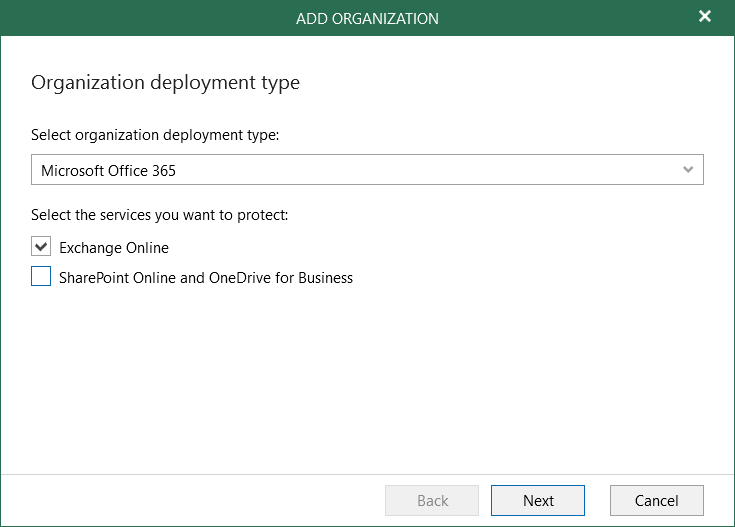Click 'Select the services you want to protect:' label

click(159, 215)
